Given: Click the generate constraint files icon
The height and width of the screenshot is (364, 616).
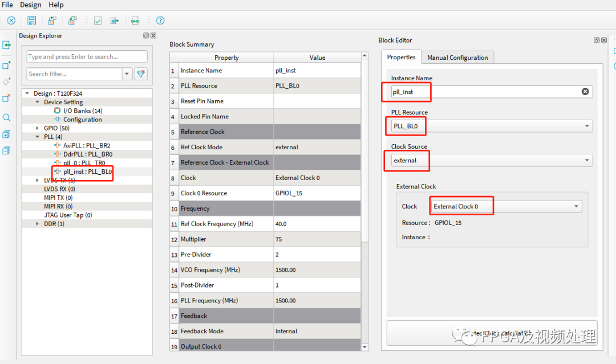Looking at the screenshot, I should coord(115,21).
